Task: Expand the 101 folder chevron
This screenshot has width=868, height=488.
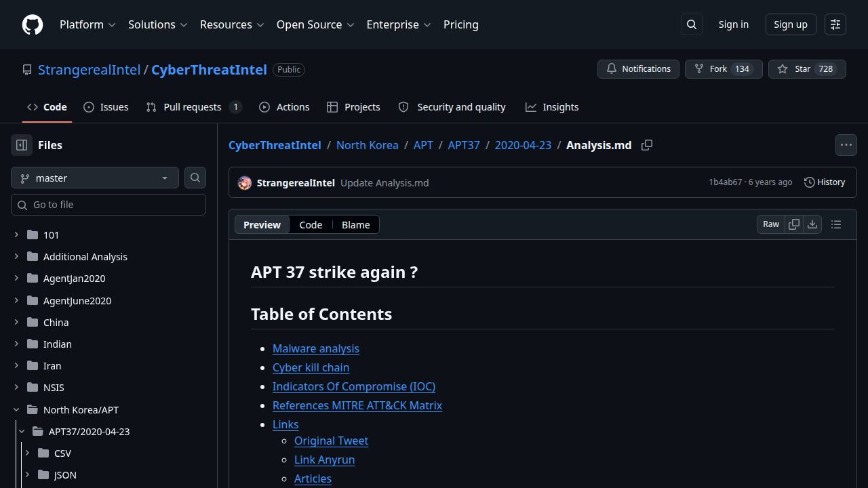Action: (x=16, y=235)
